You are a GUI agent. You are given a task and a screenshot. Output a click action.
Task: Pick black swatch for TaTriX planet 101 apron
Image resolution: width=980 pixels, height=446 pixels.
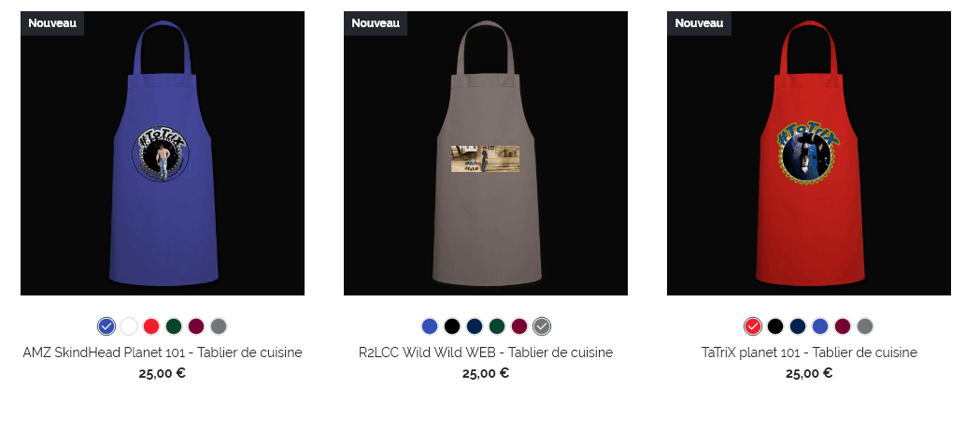tap(775, 326)
